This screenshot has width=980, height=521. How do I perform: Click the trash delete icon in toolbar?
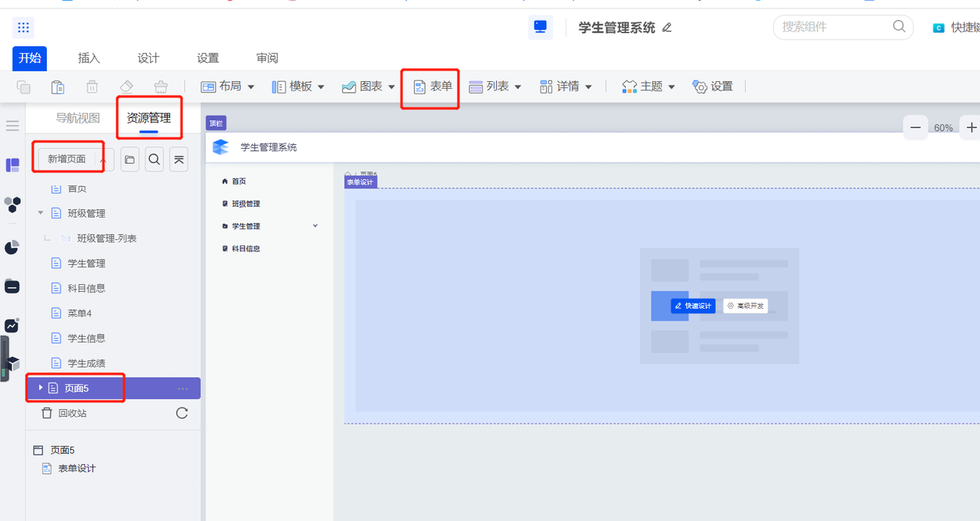coord(92,87)
